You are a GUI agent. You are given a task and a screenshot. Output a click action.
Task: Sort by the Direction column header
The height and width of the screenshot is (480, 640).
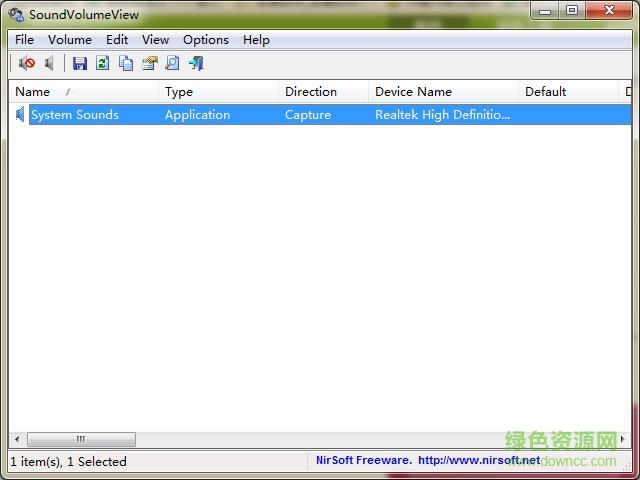[x=324, y=92]
